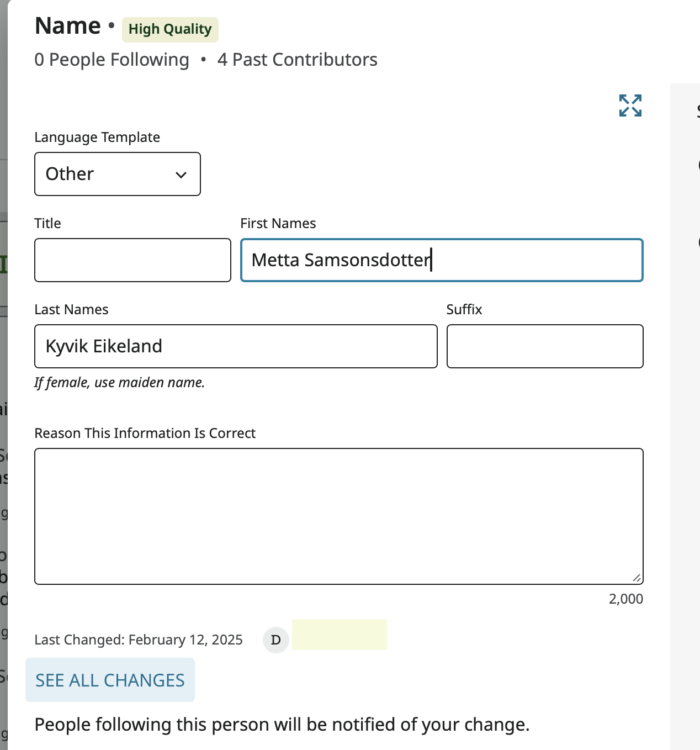The width and height of the screenshot is (700, 750).
Task: Click inside the Suffix field
Action: point(544,346)
